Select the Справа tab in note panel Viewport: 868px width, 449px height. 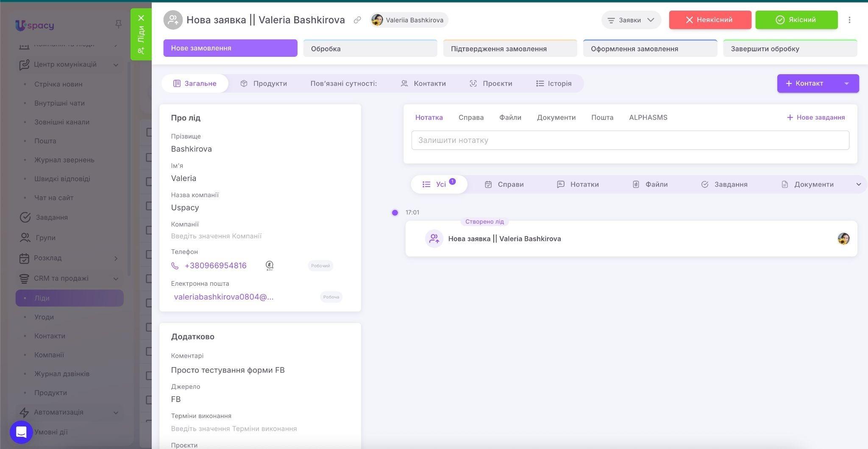pyautogui.click(x=471, y=117)
